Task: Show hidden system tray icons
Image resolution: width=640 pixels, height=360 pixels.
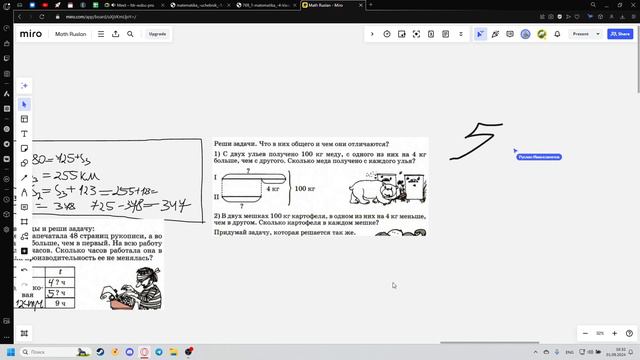Action: pyautogui.click(x=535, y=352)
